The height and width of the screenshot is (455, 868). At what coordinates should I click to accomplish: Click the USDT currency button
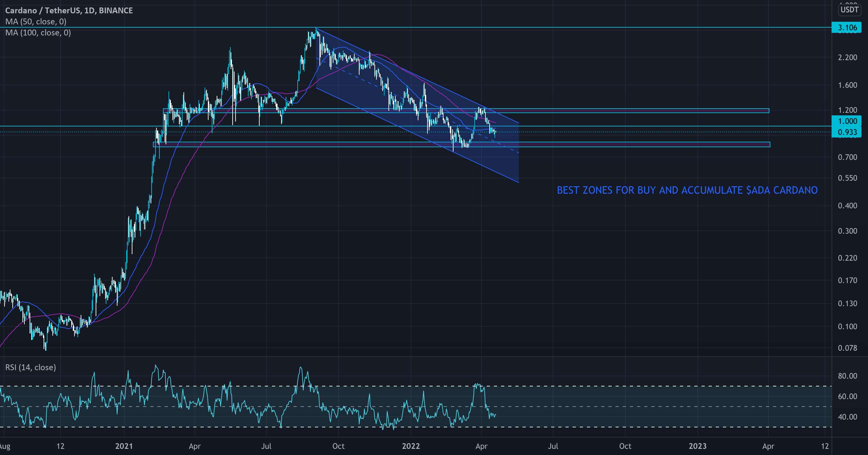(x=849, y=9)
